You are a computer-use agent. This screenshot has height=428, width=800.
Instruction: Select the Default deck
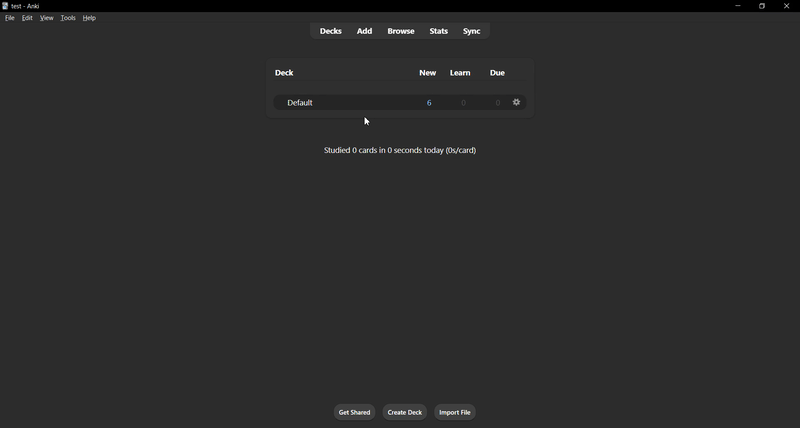(x=299, y=103)
